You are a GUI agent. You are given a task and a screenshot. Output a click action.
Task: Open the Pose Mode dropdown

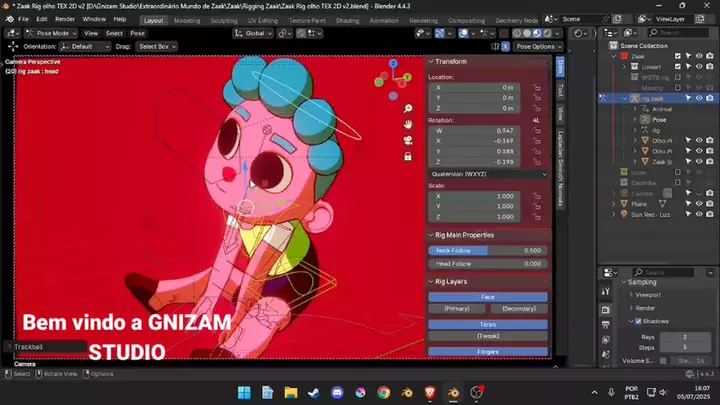[51, 33]
